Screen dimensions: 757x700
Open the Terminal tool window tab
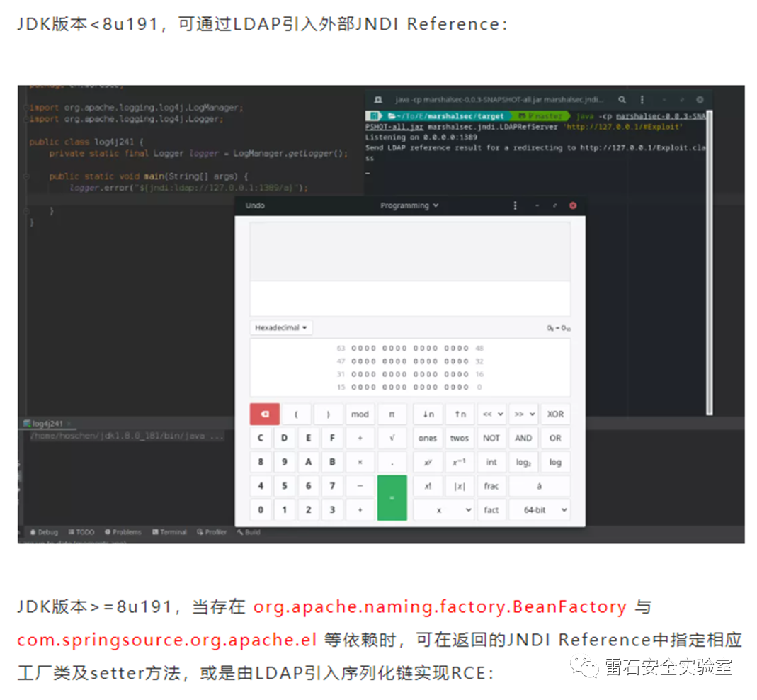click(169, 532)
